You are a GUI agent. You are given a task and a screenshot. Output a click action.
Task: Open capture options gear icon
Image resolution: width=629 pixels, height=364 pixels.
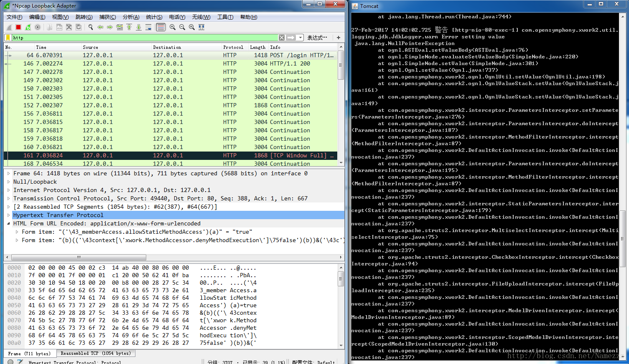(x=38, y=27)
